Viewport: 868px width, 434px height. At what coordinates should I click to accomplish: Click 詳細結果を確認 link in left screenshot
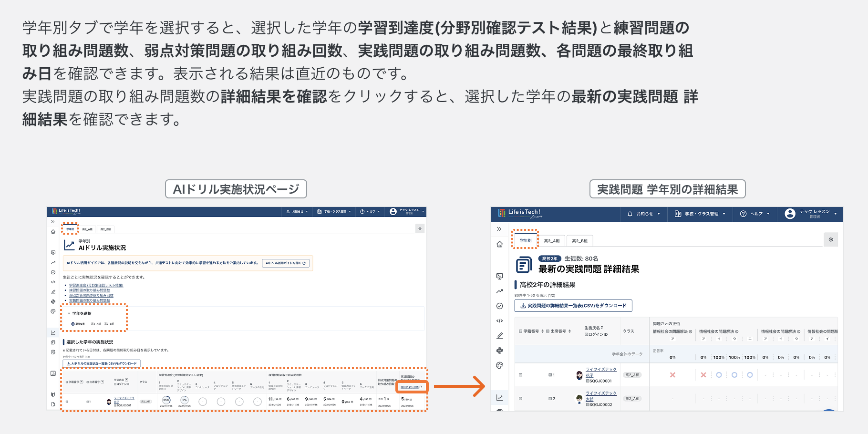[x=411, y=387]
